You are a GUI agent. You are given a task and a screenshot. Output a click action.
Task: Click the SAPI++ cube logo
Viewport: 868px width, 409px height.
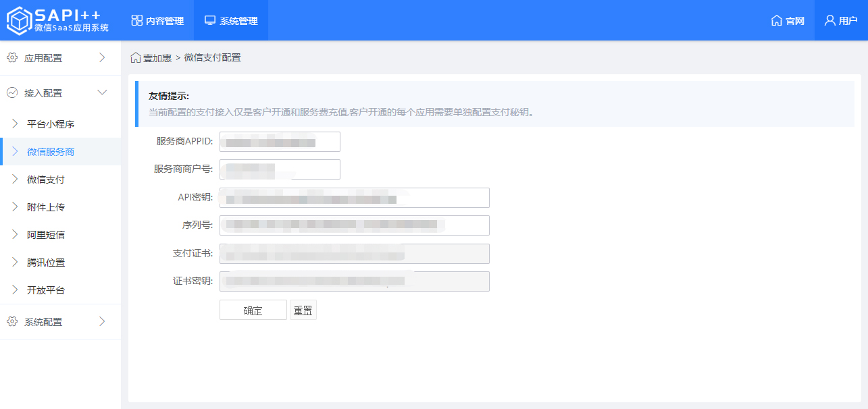[x=20, y=20]
